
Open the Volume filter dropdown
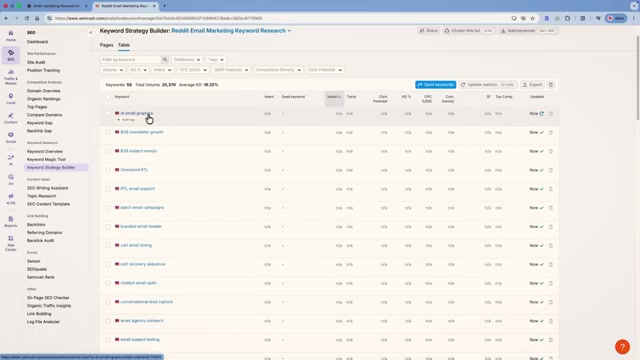112,70
